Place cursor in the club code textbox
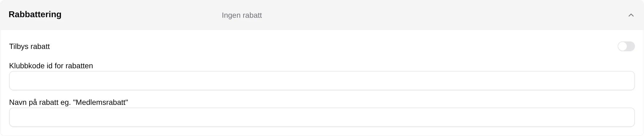 tap(322, 81)
